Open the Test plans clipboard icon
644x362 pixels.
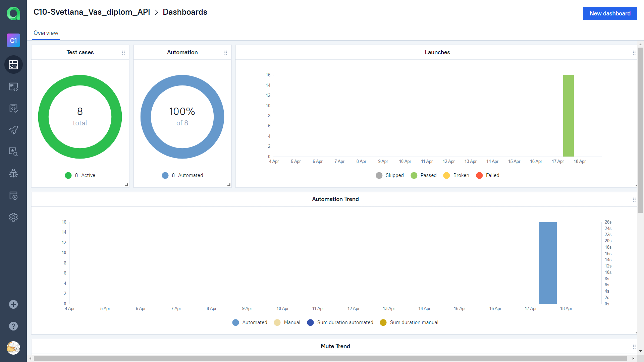click(x=13, y=108)
